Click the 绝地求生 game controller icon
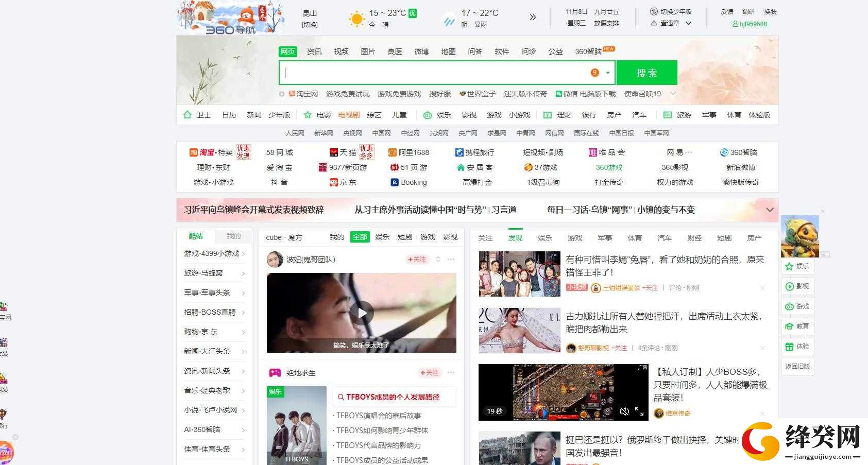This screenshot has width=868, height=465. click(275, 373)
